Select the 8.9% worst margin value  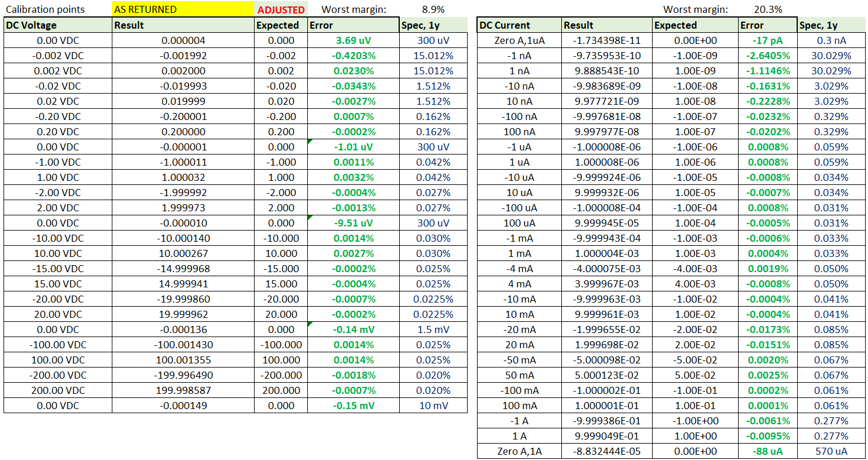point(433,10)
